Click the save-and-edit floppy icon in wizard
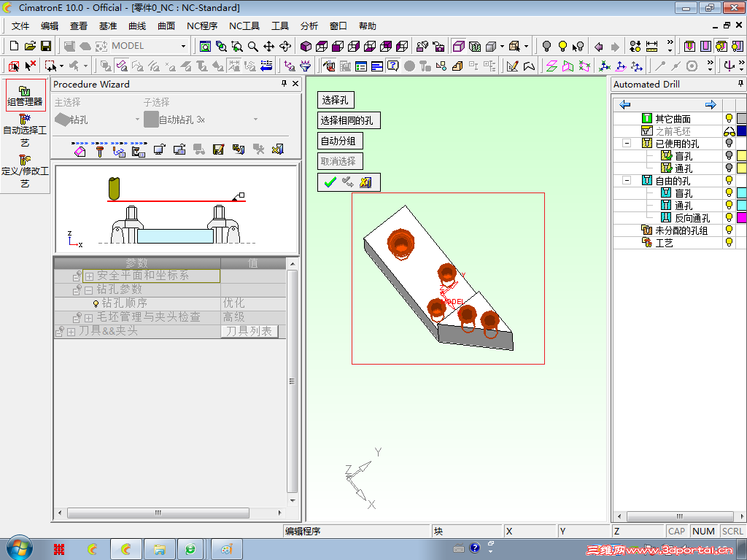The image size is (747, 560). 218,150
